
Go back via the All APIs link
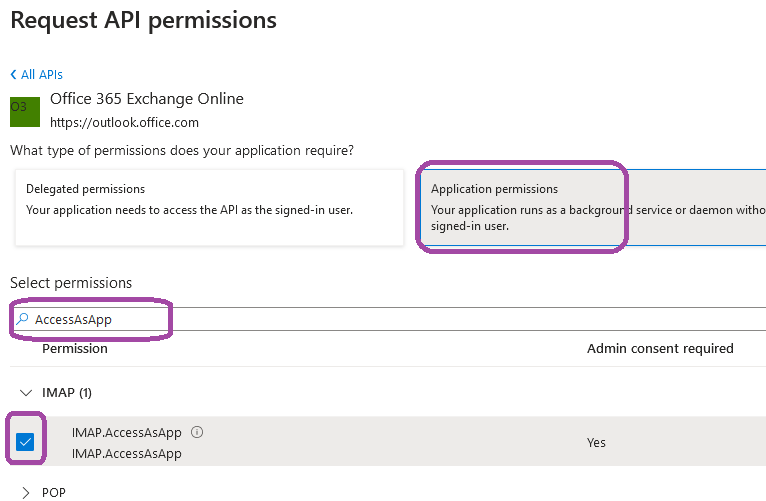[x=37, y=75]
